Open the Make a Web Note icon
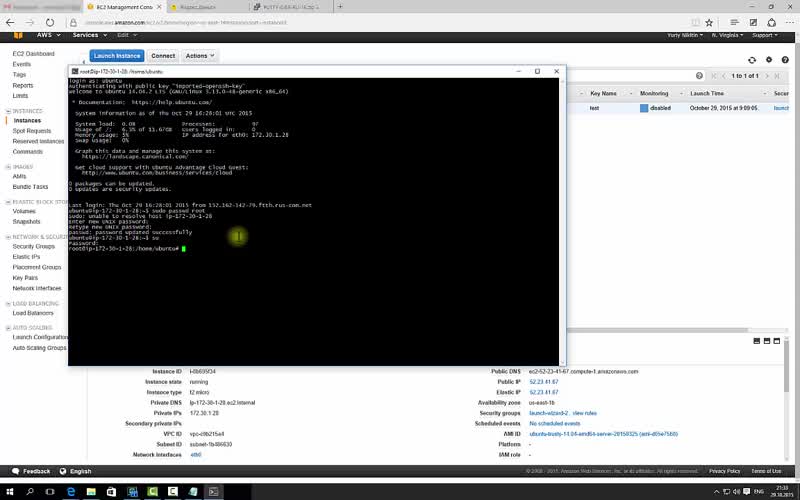This screenshot has height=500, width=800. click(753, 22)
